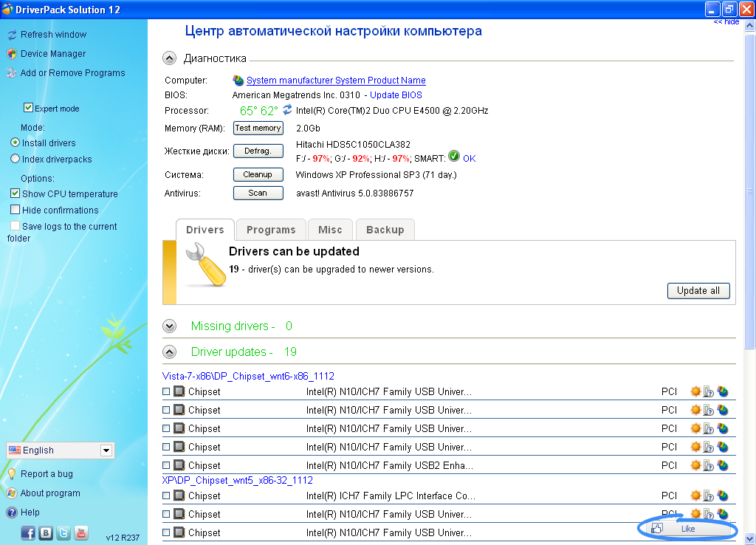Click the DriverPack Solution title bar icon

(x=7, y=9)
